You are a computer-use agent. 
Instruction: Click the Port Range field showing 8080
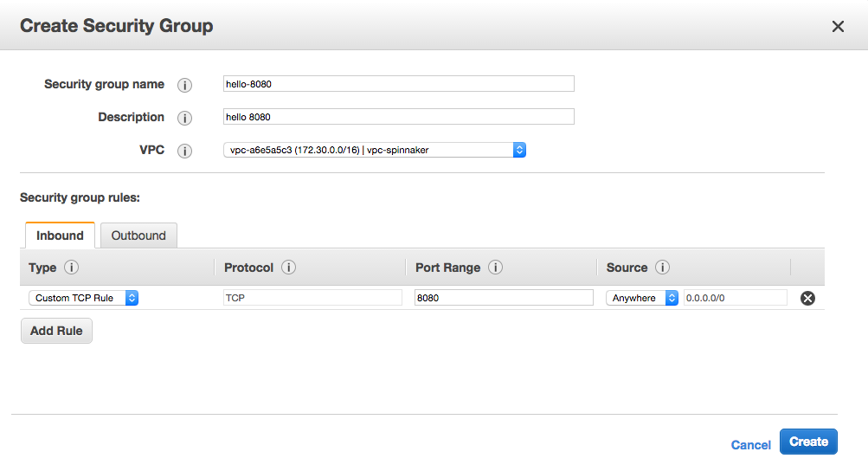pos(503,298)
